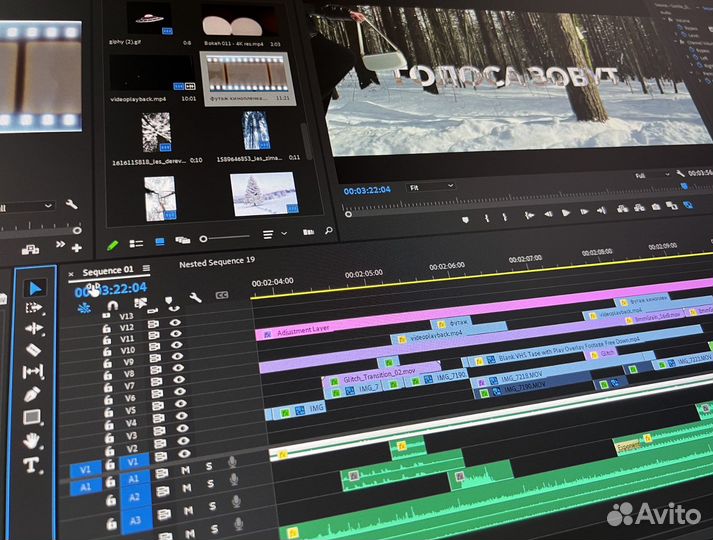Switch to the Nested Sequence 19 tab

tap(217, 262)
